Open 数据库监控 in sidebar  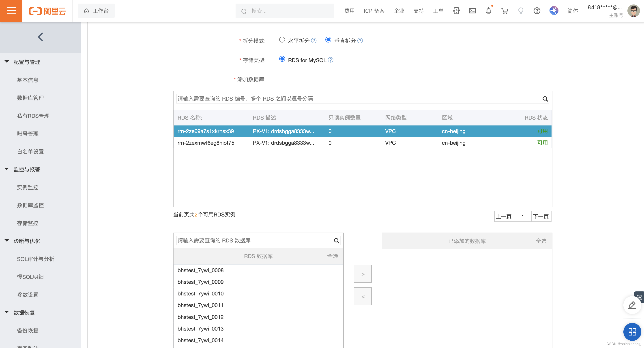point(30,206)
